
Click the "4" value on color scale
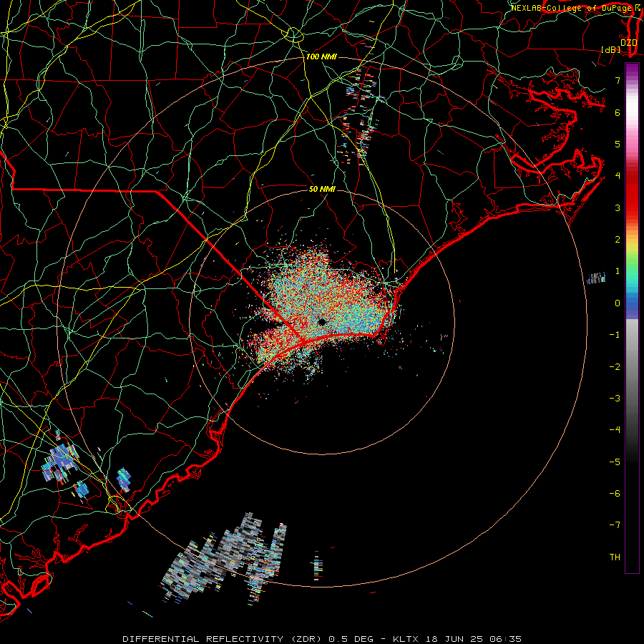618,176
